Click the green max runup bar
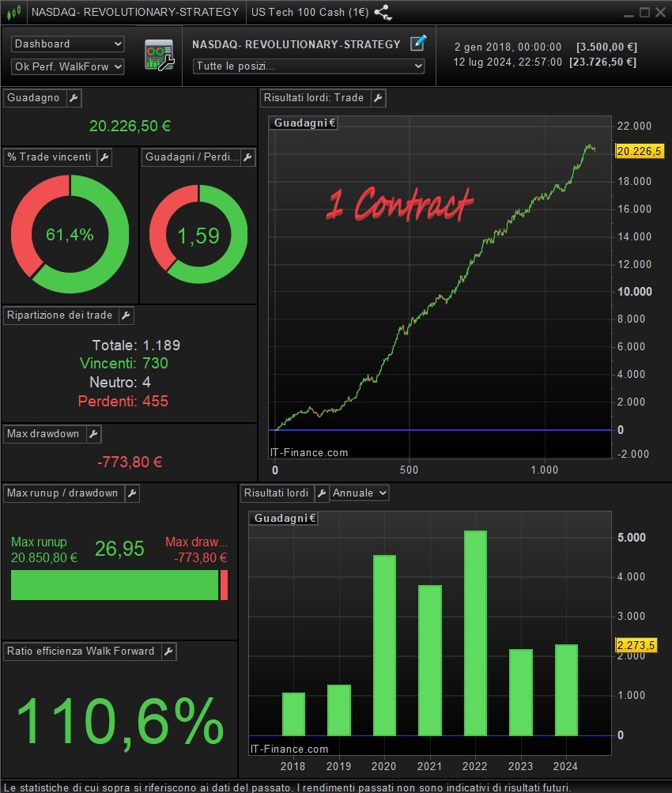Screen dimensions: 672x793 [x=115, y=585]
